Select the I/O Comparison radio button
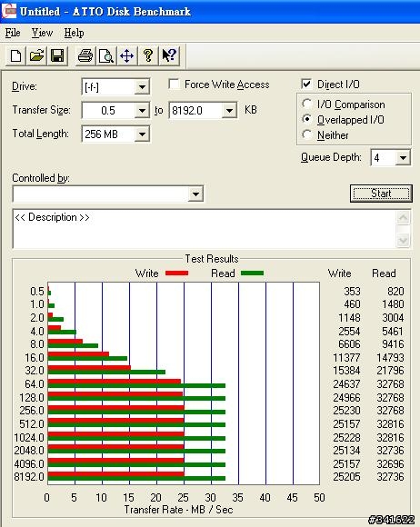This screenshot has width=420, height=527. (306, 104)
